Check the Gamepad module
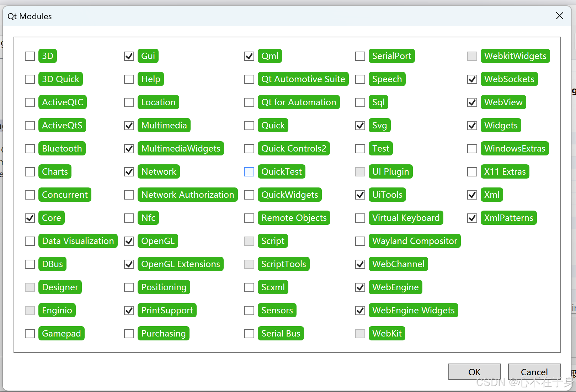Screen dimensions: 576x392 (30, 334)
